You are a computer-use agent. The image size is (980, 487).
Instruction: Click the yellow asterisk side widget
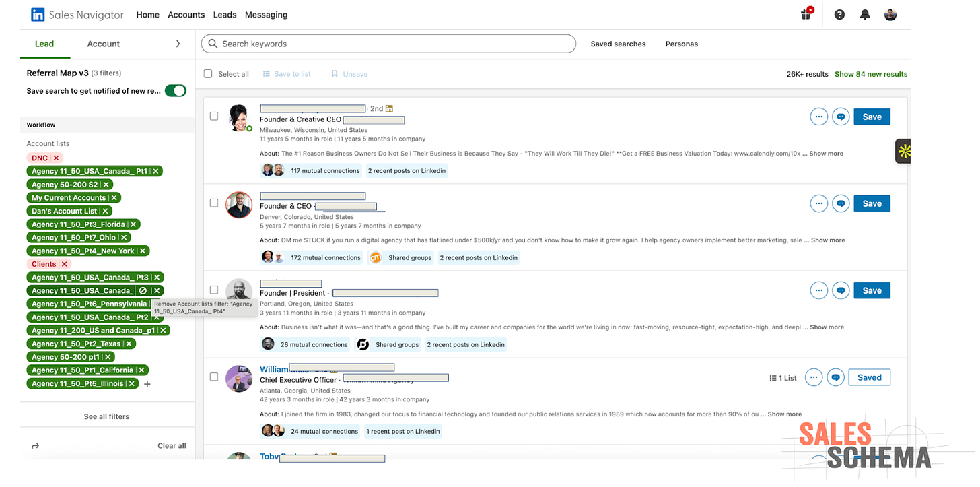tap(904, 151)
